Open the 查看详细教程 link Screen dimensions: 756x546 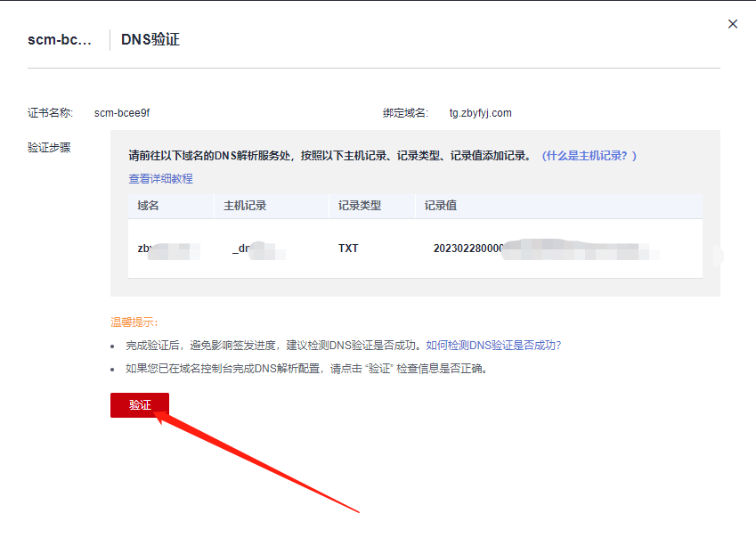tap(160, 179)
